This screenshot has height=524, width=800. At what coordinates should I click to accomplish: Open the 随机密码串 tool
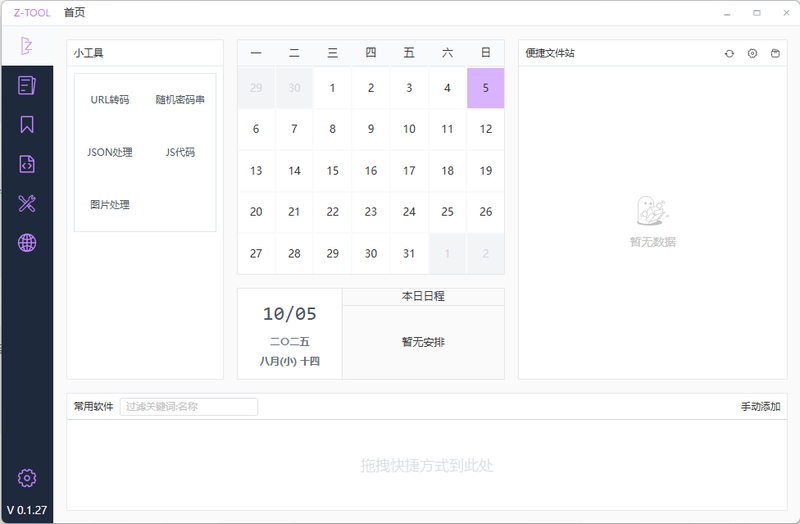coord(180,100)
